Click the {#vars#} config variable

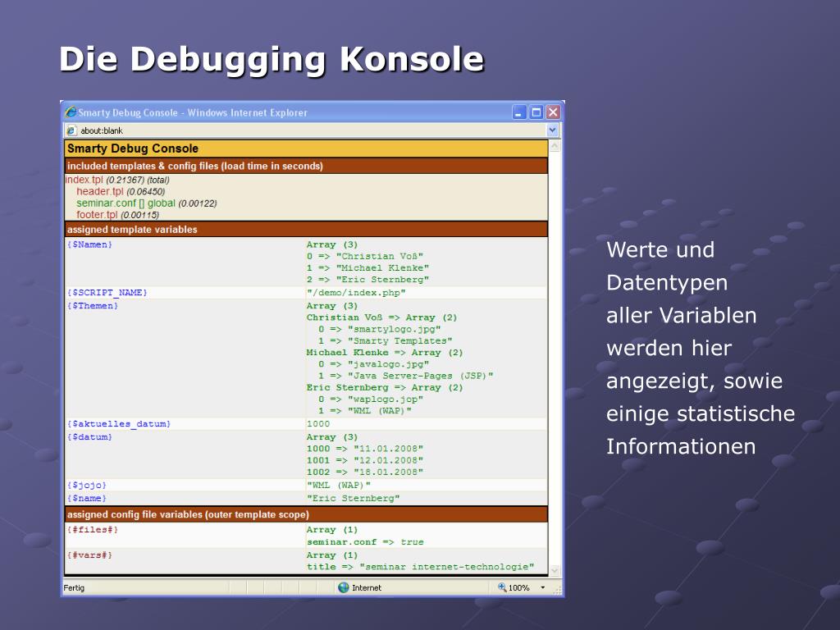[89, 555]
